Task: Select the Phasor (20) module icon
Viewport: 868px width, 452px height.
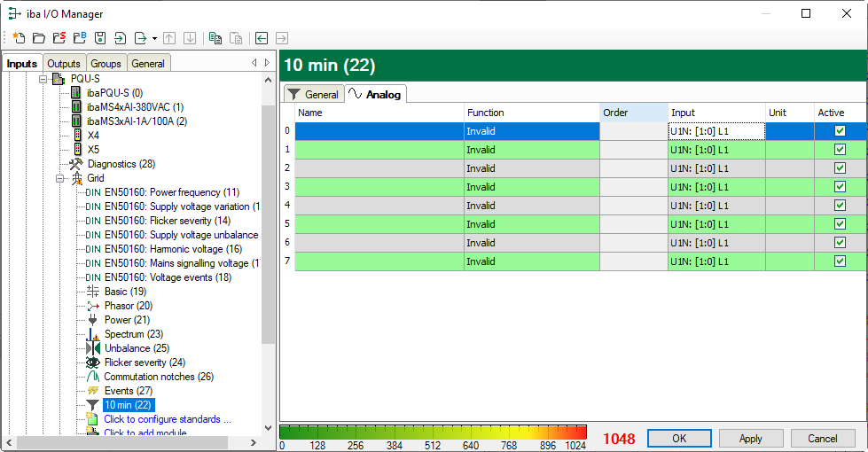Action: (x=93, y=306)
